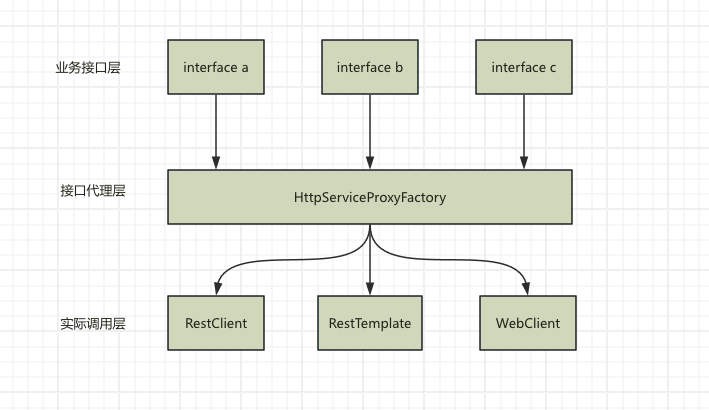The image size is (709, 410).
Task: Click the arrowhead entering the RestTemplate box
Action: 370,289
